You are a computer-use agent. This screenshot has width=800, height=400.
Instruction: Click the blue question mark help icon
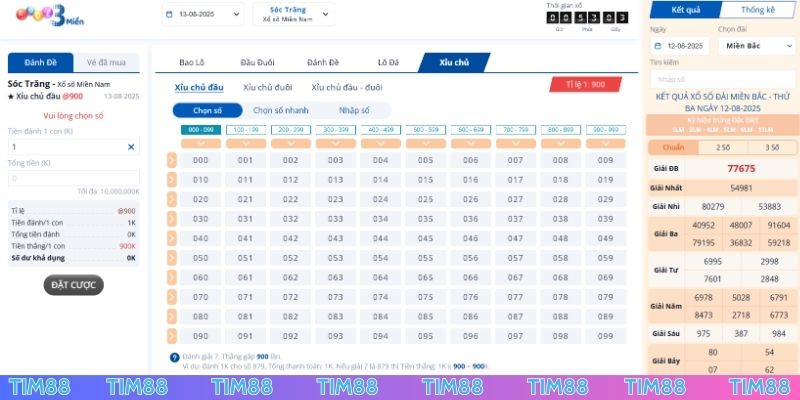pyautogui.click(x=175, y=357)
